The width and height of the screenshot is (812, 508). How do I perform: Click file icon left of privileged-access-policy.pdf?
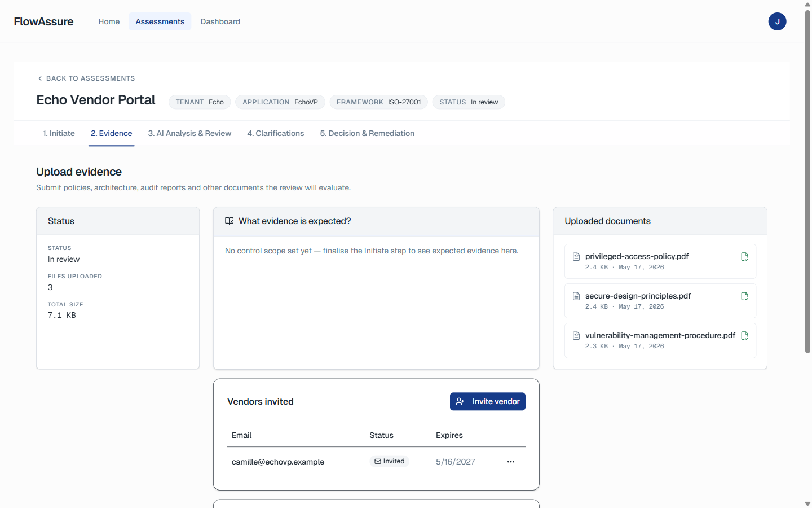tap(576, 257)
